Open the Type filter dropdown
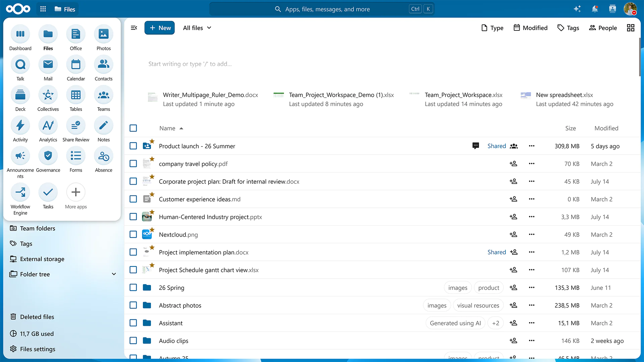This screenshot has height=362, width=644. coord(492,28)
